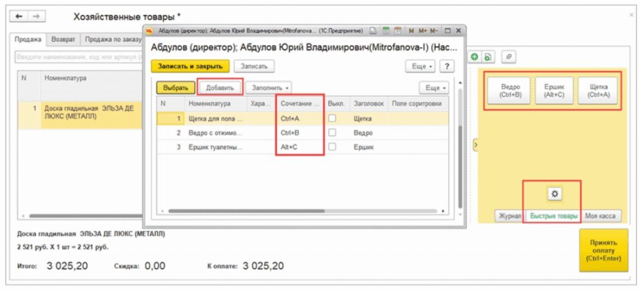Click the 1C logo in dialog titlebar
Viewport: 644px width, 289px height.
(x=149, y=30)
